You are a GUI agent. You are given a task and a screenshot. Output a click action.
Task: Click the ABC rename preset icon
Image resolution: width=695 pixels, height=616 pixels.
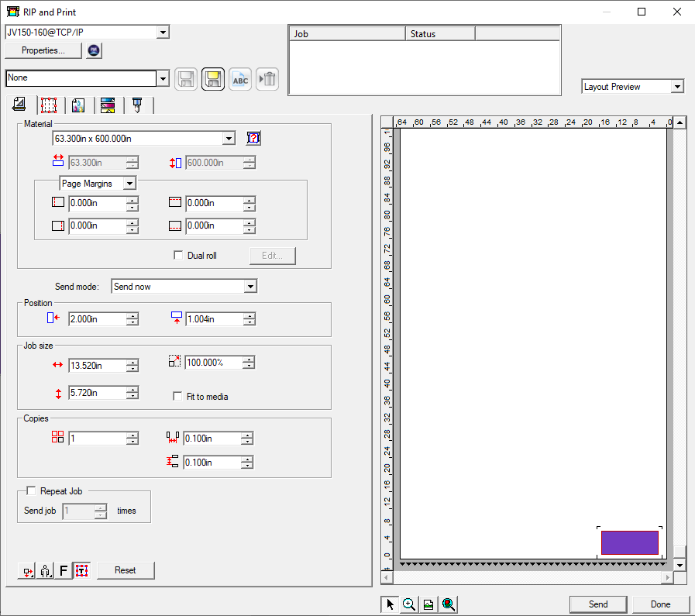[x=240, y=78]
